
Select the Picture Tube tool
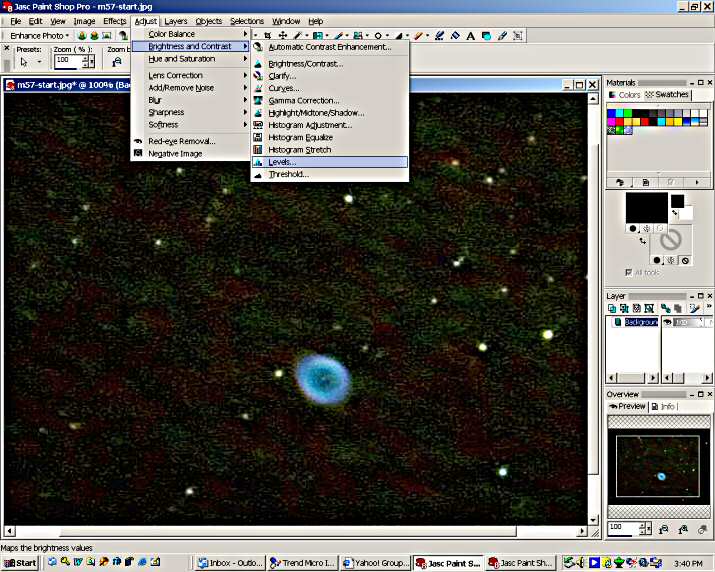pyautogui.click(x=439, y=35)
